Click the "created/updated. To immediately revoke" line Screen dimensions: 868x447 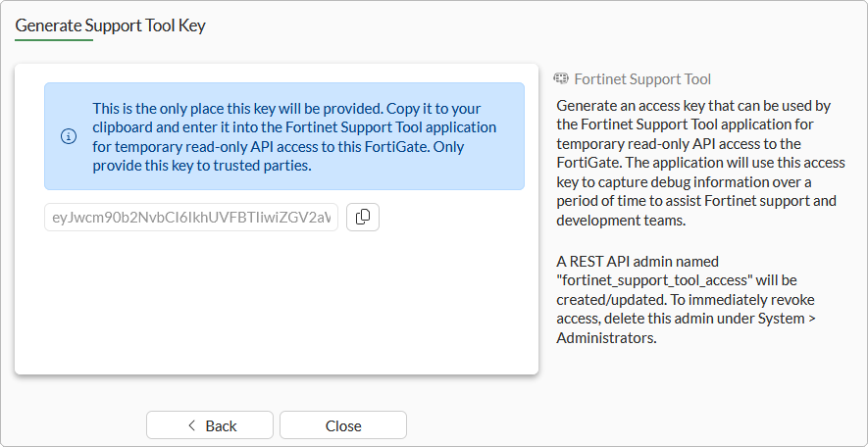(686, 300)
